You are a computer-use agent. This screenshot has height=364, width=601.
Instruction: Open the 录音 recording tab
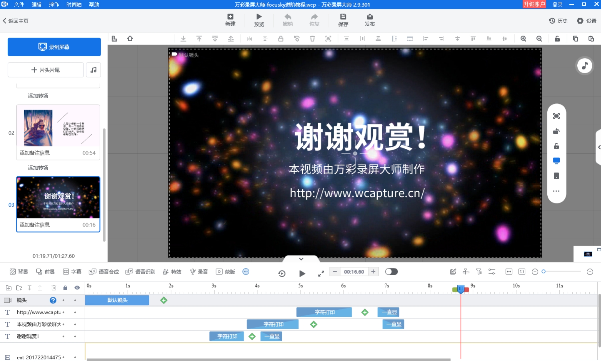pyautogui.click(x=199, y=272)
